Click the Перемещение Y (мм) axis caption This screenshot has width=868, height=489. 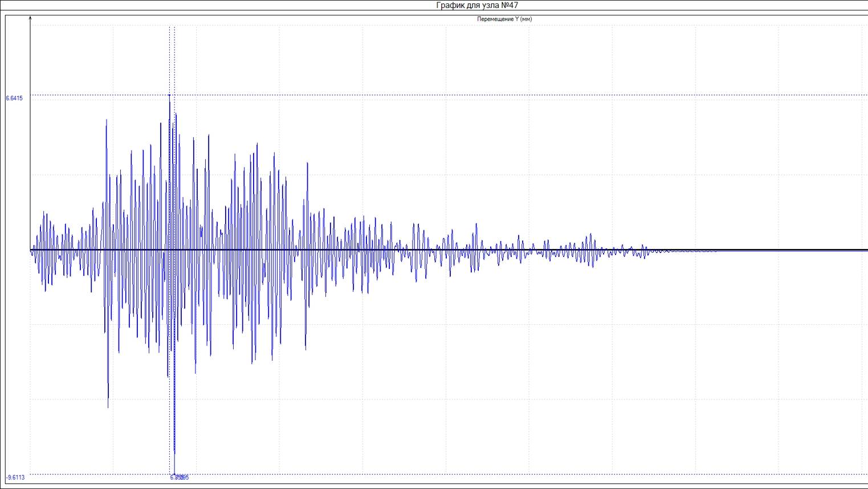[x=504, y=19]
